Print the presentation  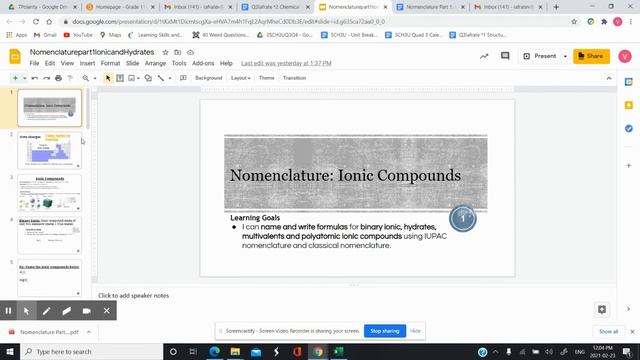[x=58, y=78]
